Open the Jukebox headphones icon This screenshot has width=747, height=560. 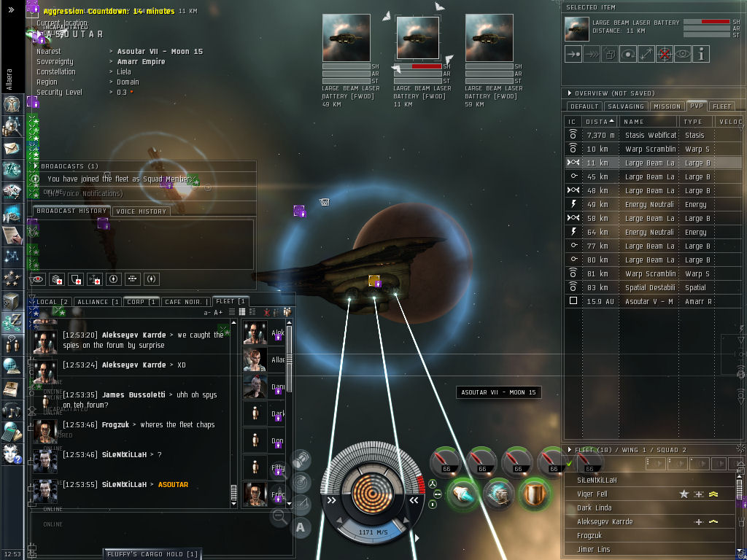tap(12, 410)
